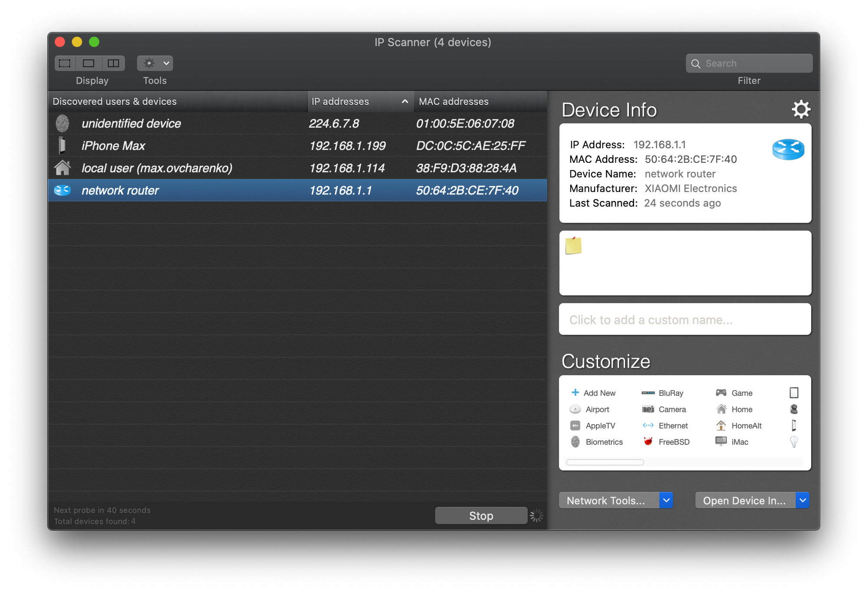Switch to split pane display mode
The width and height of the screenshot is (868, 594).
tap(113, 63)
